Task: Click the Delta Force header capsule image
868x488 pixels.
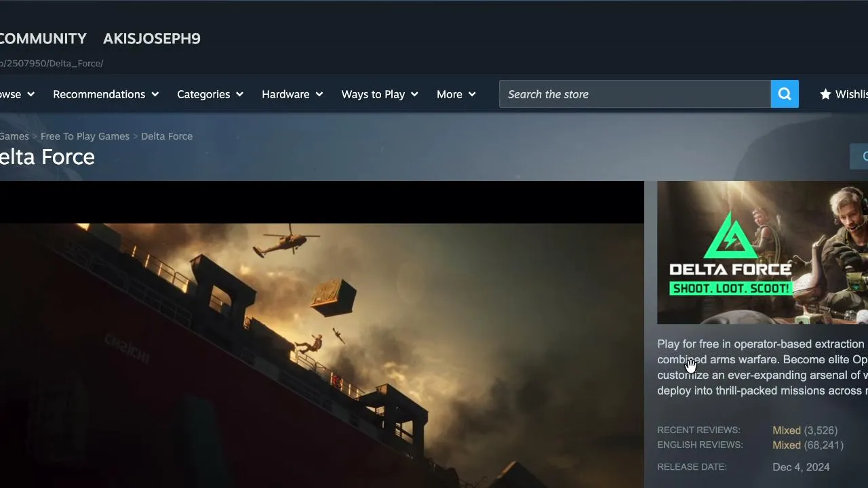Action: pos(762,252)
